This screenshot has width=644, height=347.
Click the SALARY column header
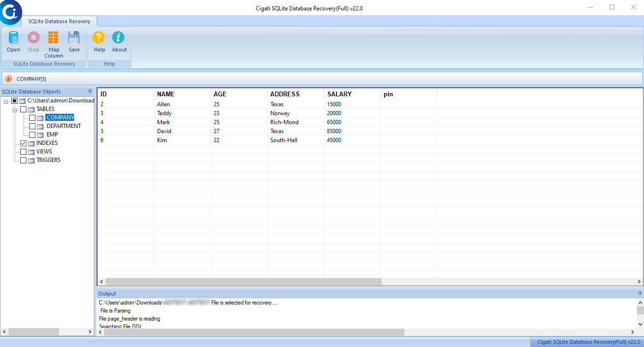click(352, 94)
